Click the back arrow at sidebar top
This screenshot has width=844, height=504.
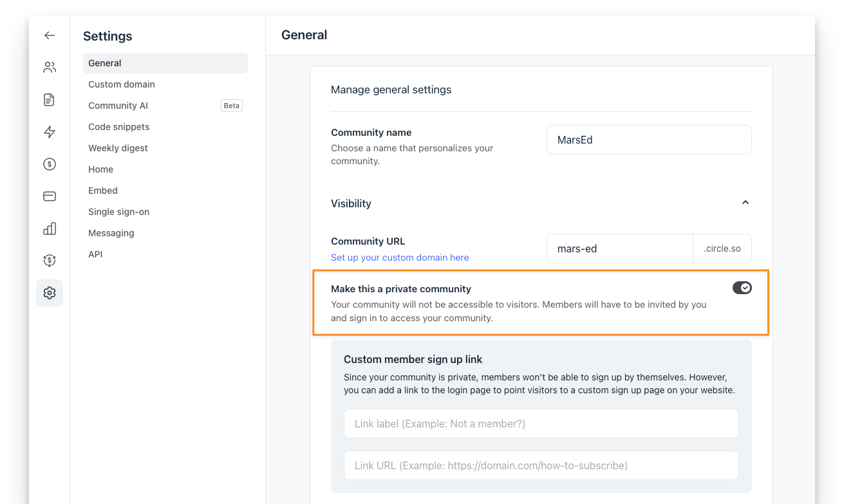point(50,35)
